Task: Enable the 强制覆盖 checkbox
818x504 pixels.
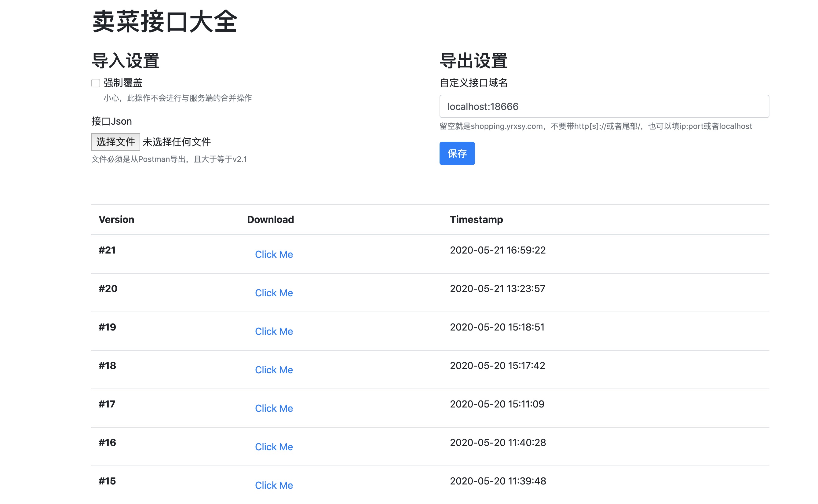Action: pos(96,83)
